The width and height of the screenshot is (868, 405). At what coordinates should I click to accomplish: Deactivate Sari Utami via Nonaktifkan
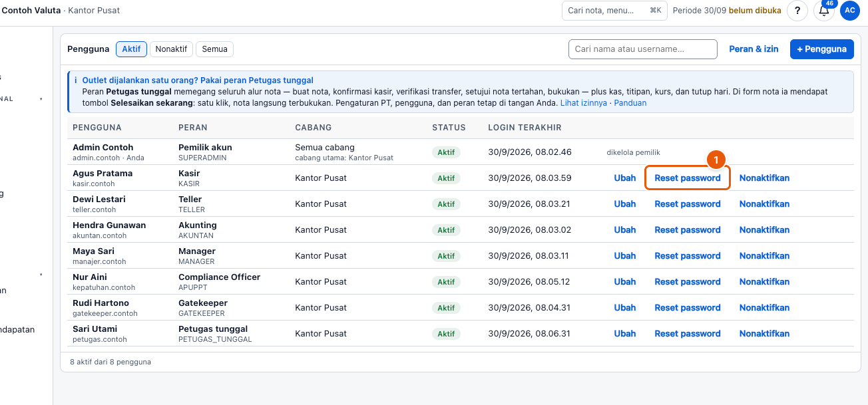764,334
